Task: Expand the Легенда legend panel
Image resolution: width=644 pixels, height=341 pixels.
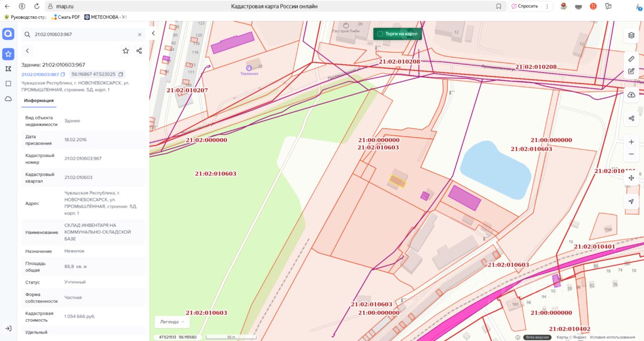Action: [x=172, y=321]
